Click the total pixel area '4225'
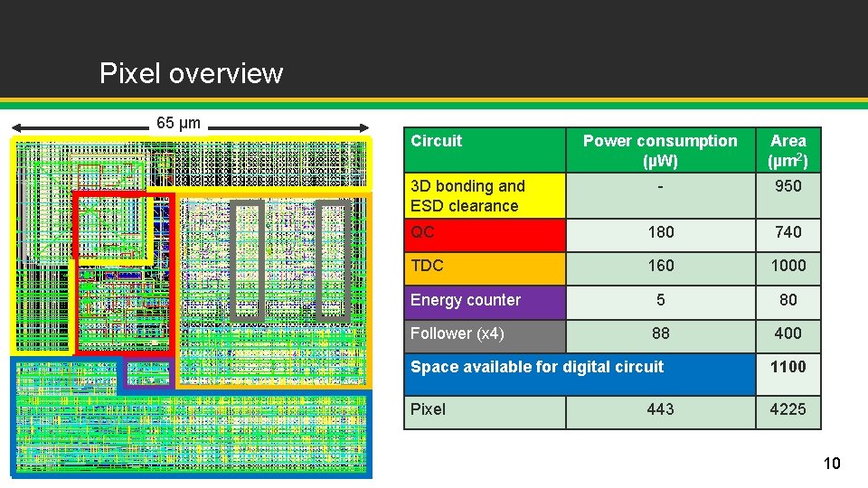This screenshot has width=868, height=488. (x=788, y=409)
